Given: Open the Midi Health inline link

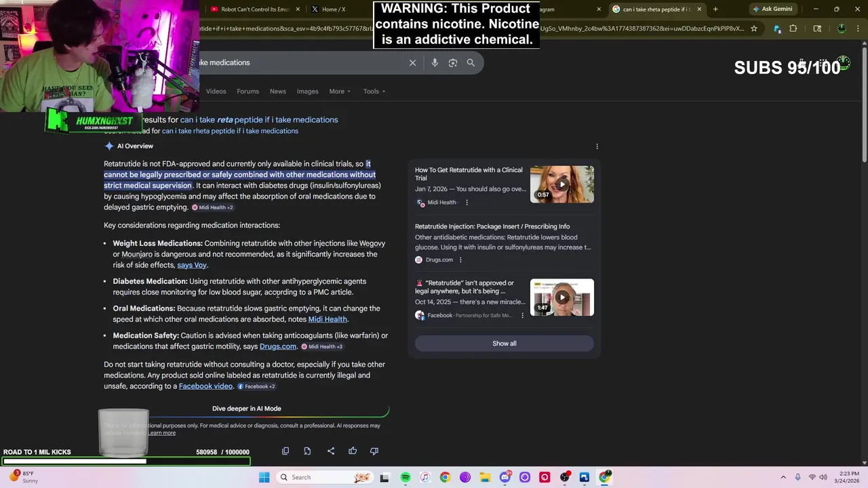Looking at the screenshot, I should (x=328, y=319).
